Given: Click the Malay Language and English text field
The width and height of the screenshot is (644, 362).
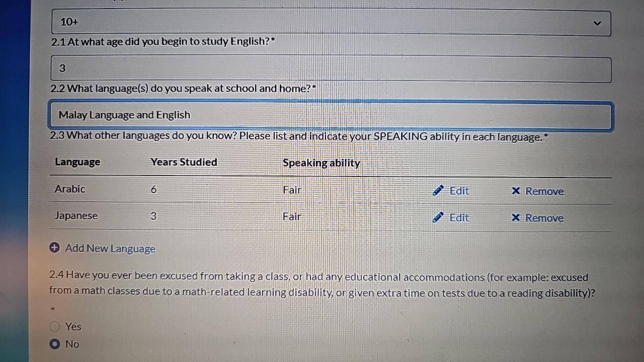Looking at the screenshot, I should point(331,116).
